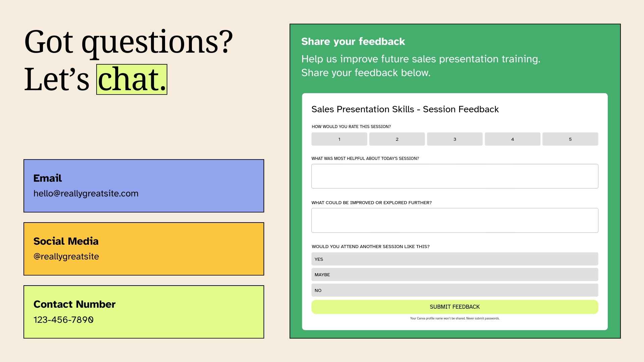Viewport: 644px width, 362px height.
Task: Rate the session 2
Action: tap(397, 139)
